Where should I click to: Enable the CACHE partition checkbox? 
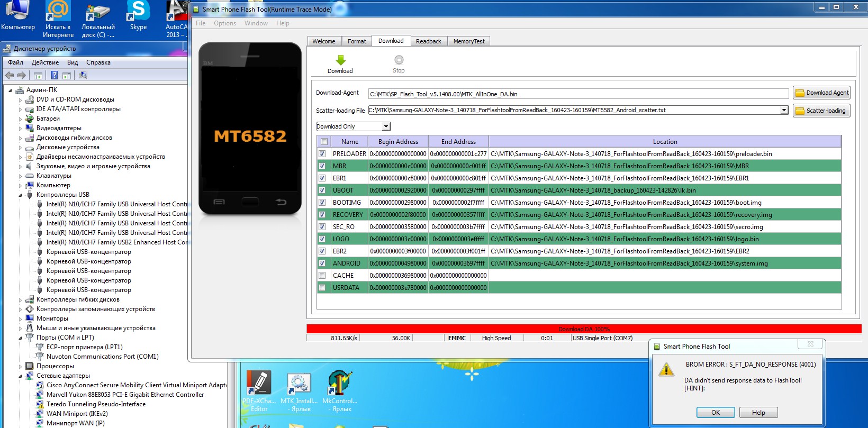(x=322, y=276)
